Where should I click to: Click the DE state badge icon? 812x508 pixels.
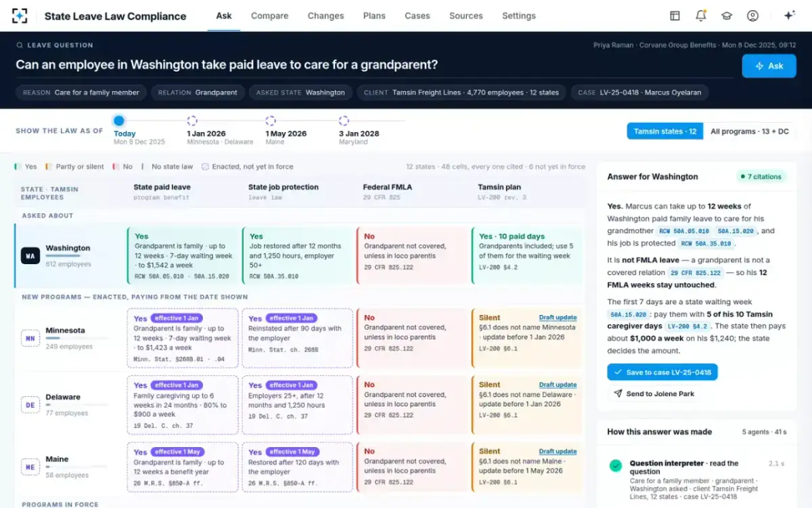point(30,405)
